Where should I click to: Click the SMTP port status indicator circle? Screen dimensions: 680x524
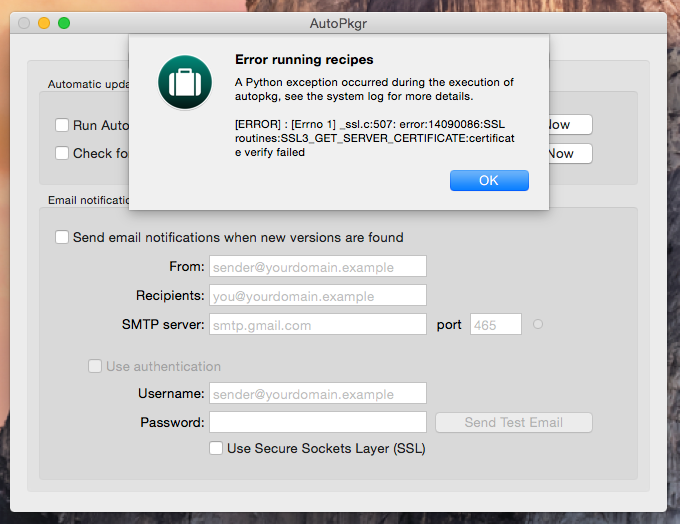(x=538, y=324)
